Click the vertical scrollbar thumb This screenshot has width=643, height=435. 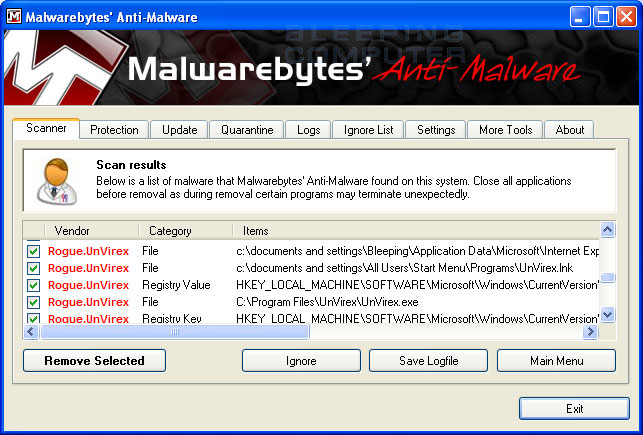607,278
